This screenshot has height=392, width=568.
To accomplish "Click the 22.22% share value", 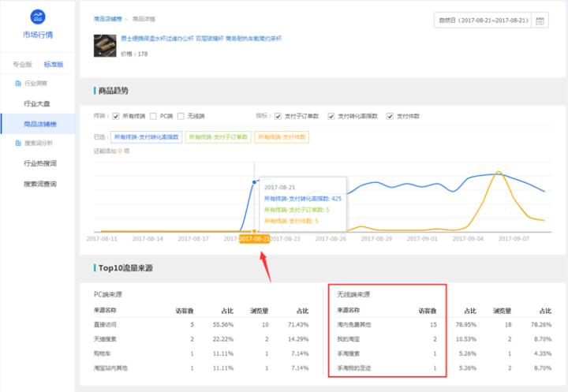I will click(x=223, y=339).
